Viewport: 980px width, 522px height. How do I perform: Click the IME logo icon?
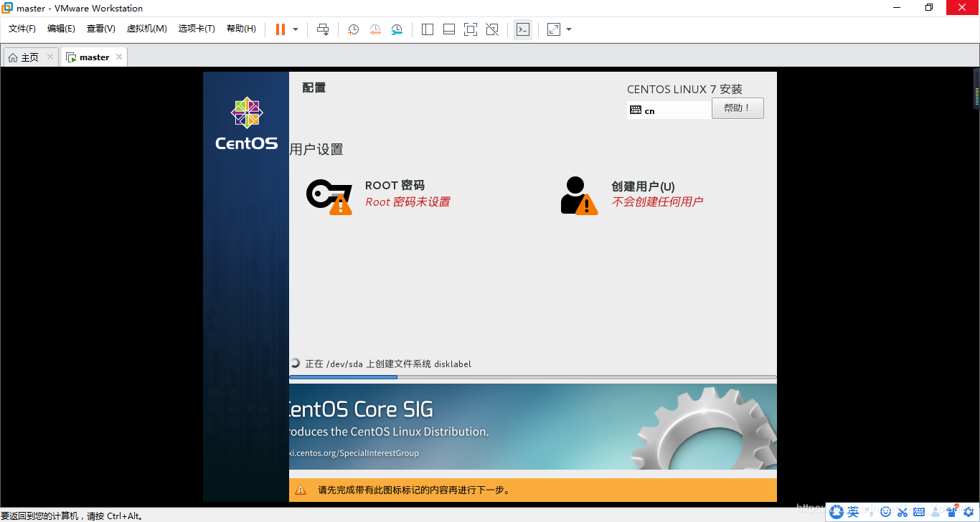coord(837,512)
